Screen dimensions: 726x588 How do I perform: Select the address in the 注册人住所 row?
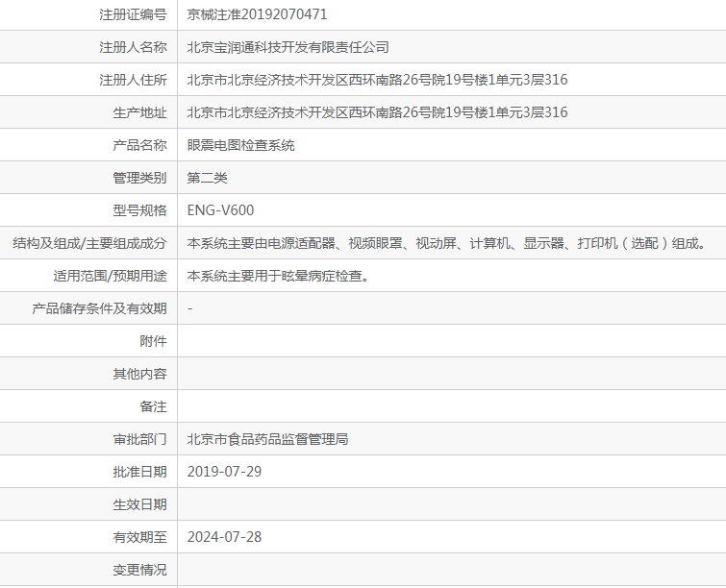click(x=377, y=80)
